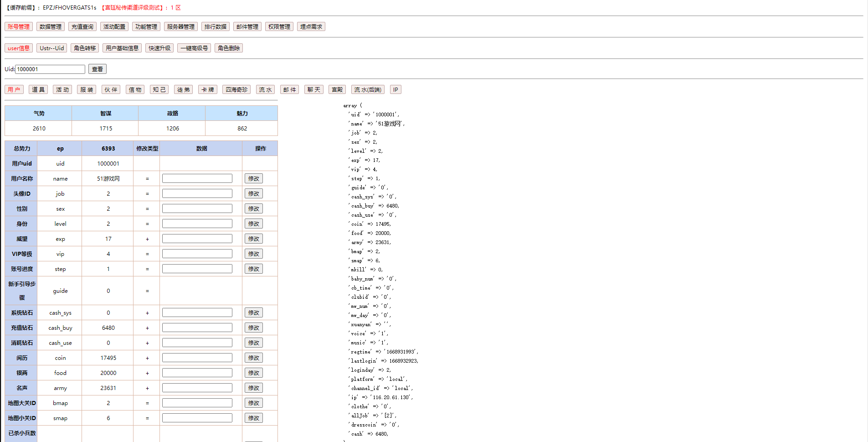
Task: Select the IP tab
Action: point(395,90)
